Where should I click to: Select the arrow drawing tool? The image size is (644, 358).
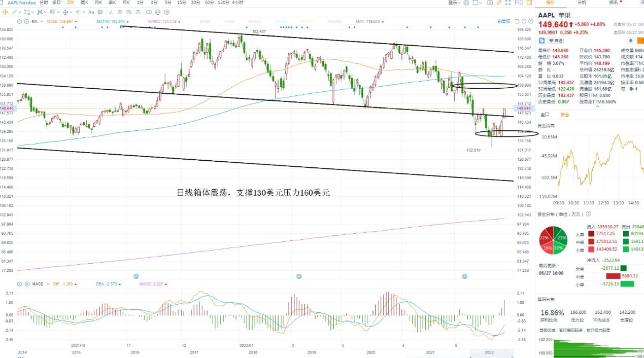[x=78, y=12]
